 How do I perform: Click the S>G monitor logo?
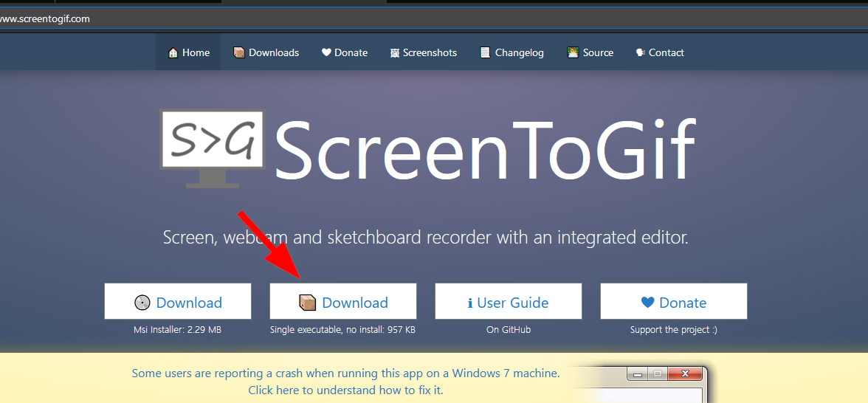point(213,148)
